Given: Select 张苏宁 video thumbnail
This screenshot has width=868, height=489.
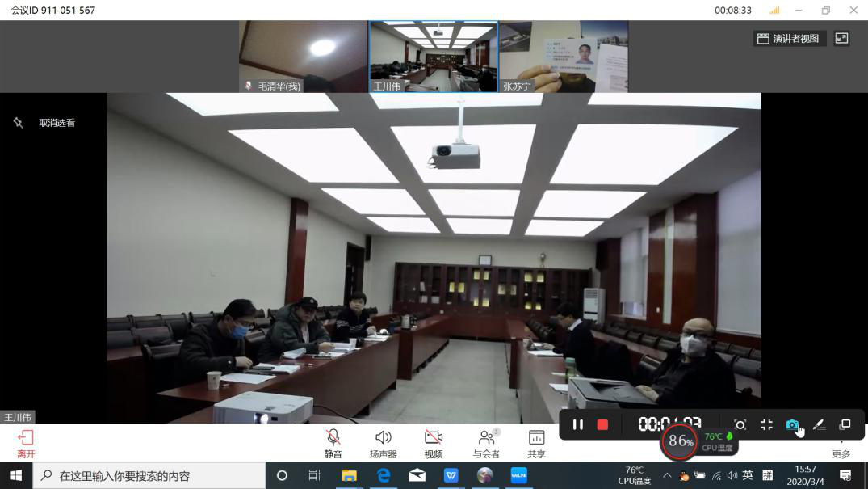Looking at the screenshot, I should click(563, 57).
